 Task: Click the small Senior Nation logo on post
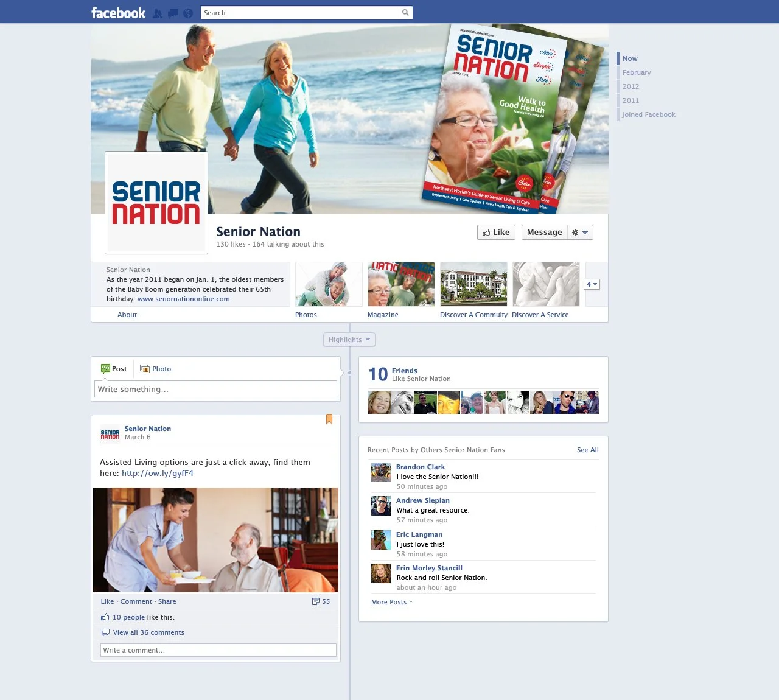(110, 434)
